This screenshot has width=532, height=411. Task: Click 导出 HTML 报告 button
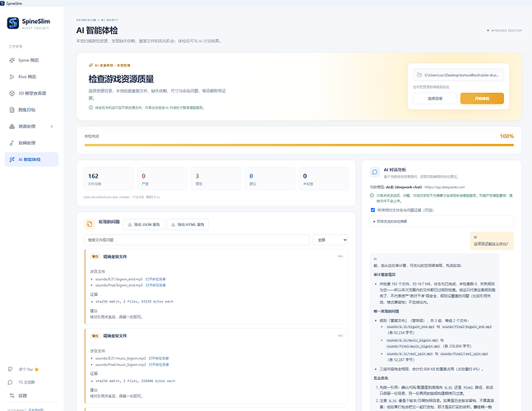point(187,224)
